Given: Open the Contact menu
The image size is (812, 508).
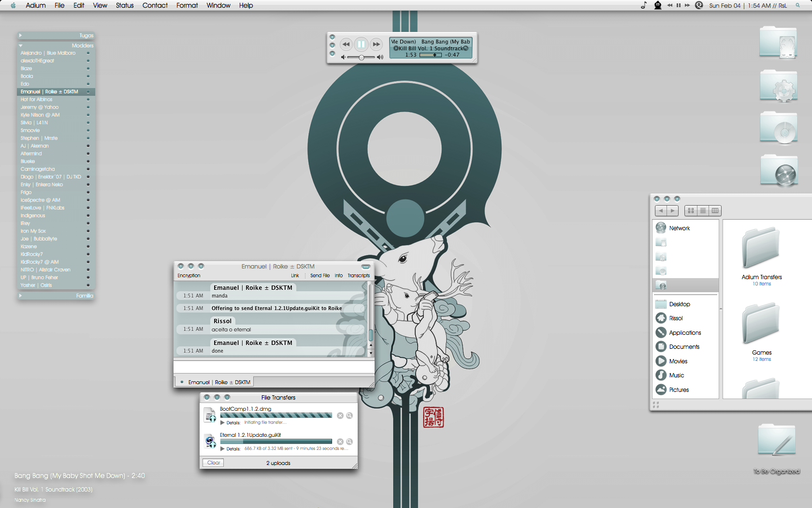Looking at the screenshot, I should (155, 5).
